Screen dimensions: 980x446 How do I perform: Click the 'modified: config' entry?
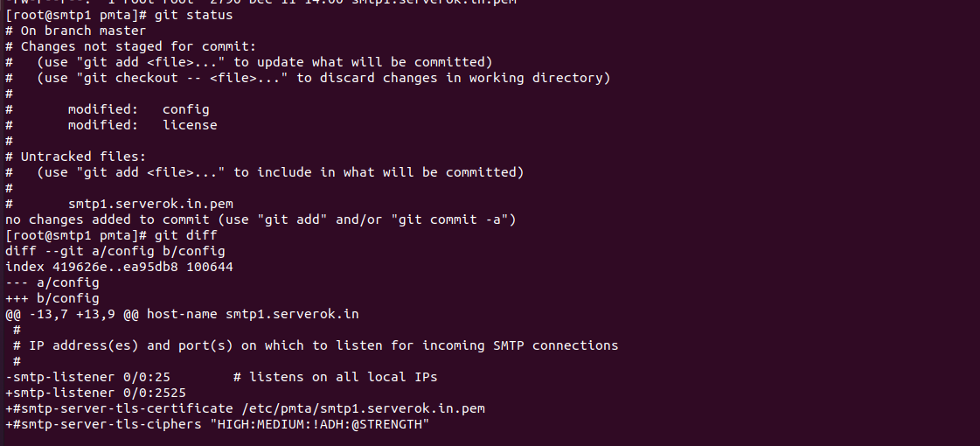(138, 109)
